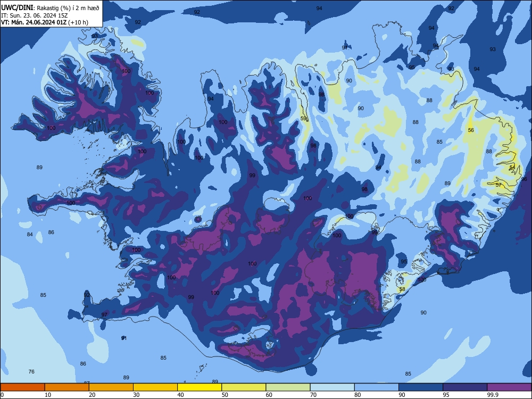Click the humidity value "54" on the map
532x399 pixels.
coord(512,168)
